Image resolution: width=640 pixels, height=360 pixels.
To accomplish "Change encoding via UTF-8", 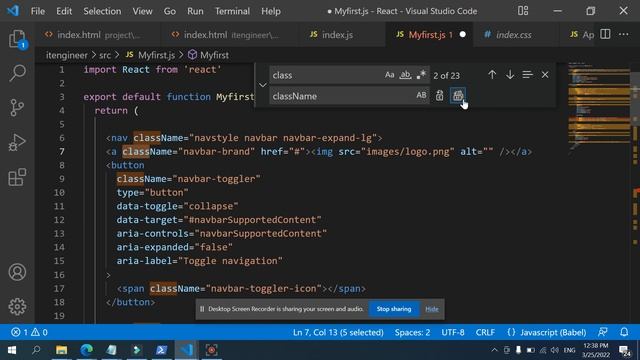I will coord(453,332).
